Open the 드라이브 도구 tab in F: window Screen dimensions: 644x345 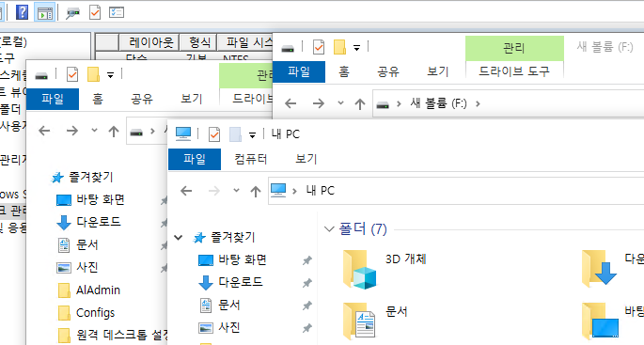[x=514, y=71]
